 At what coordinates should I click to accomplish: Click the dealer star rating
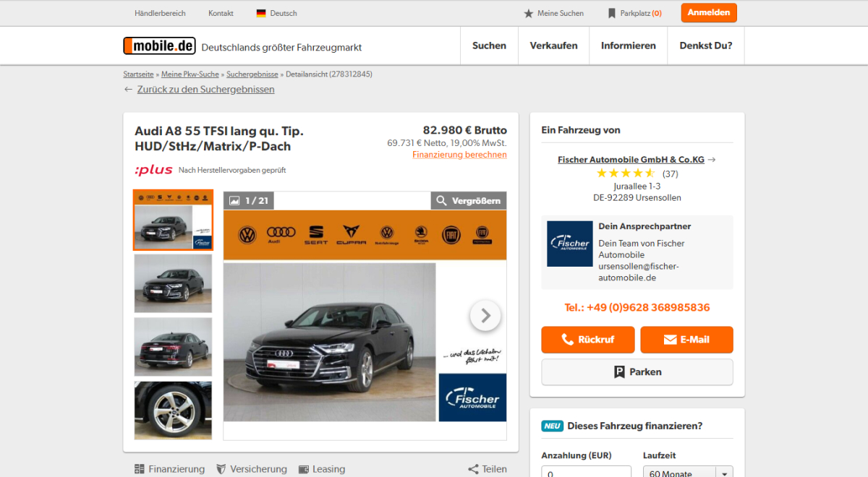(x=626, y=173)
